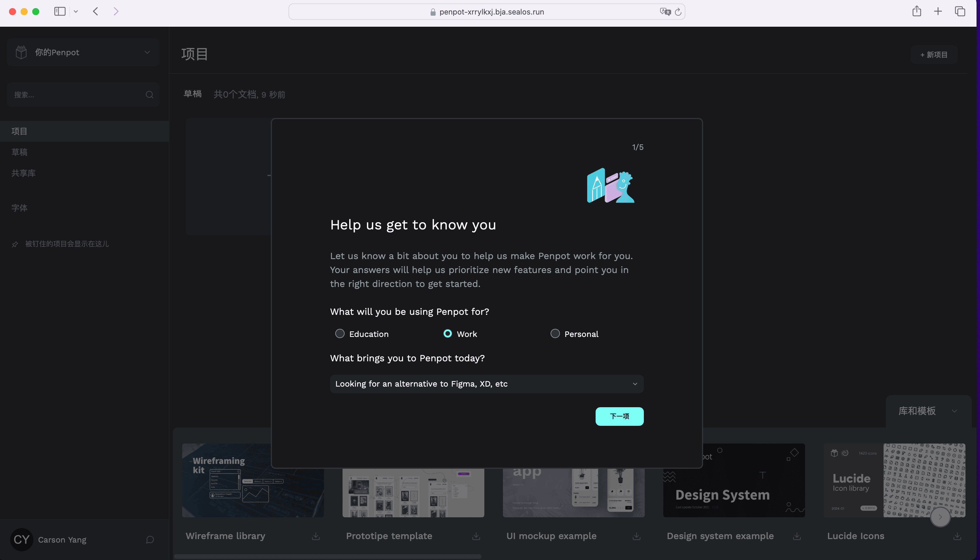980x560 pixels.
Task: Click the horizontal templates scrollbar
Action: pyautogui.click(x=327, y=556)
